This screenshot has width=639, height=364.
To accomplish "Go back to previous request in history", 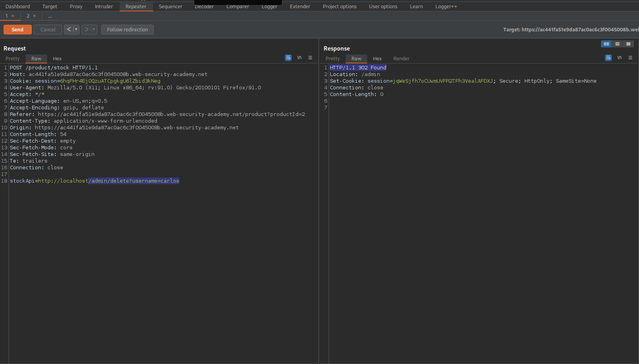I will (x=69, y=29).
